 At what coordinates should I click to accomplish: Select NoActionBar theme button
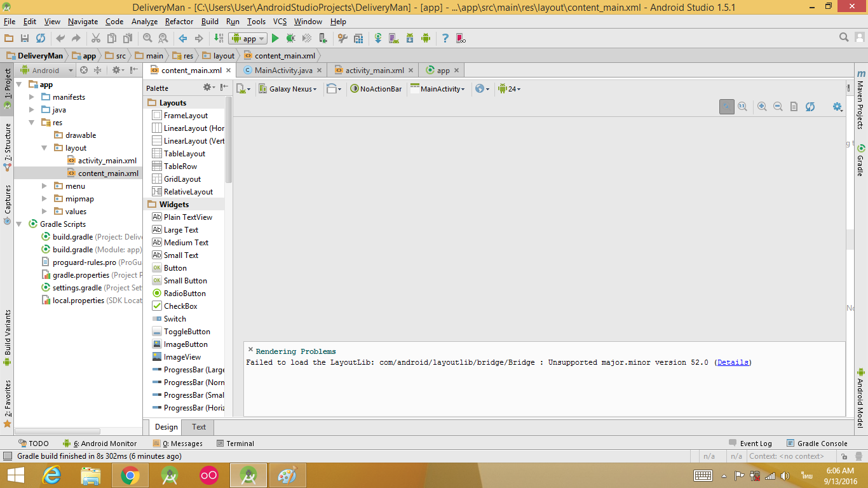click(376, 89)
